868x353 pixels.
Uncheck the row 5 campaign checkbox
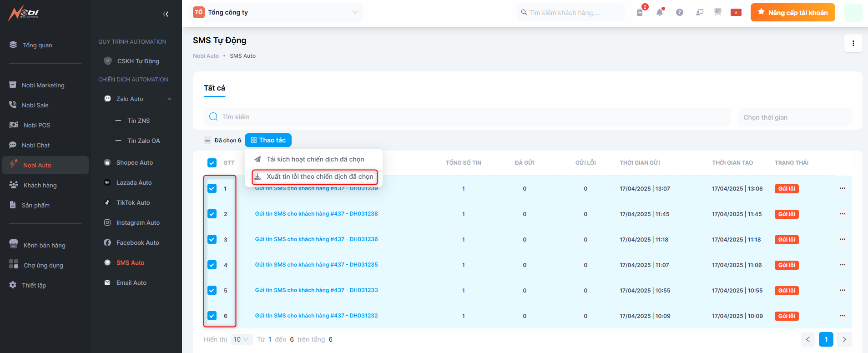point(212,290)
